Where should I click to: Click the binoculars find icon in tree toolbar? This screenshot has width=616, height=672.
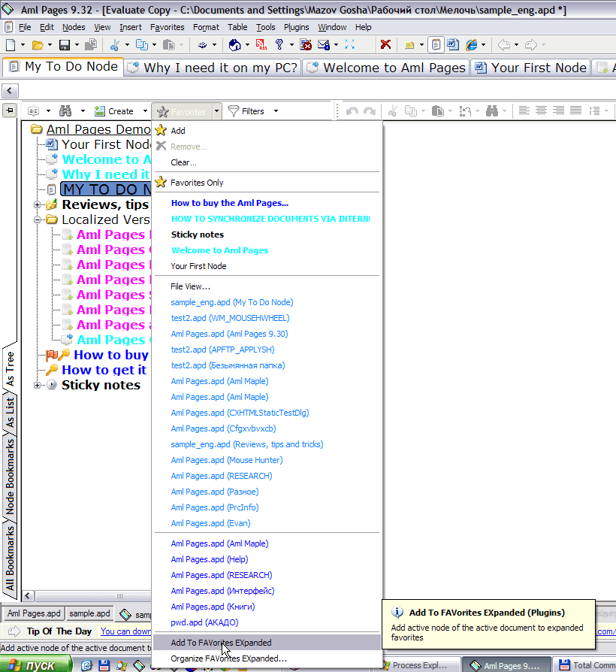65,111
